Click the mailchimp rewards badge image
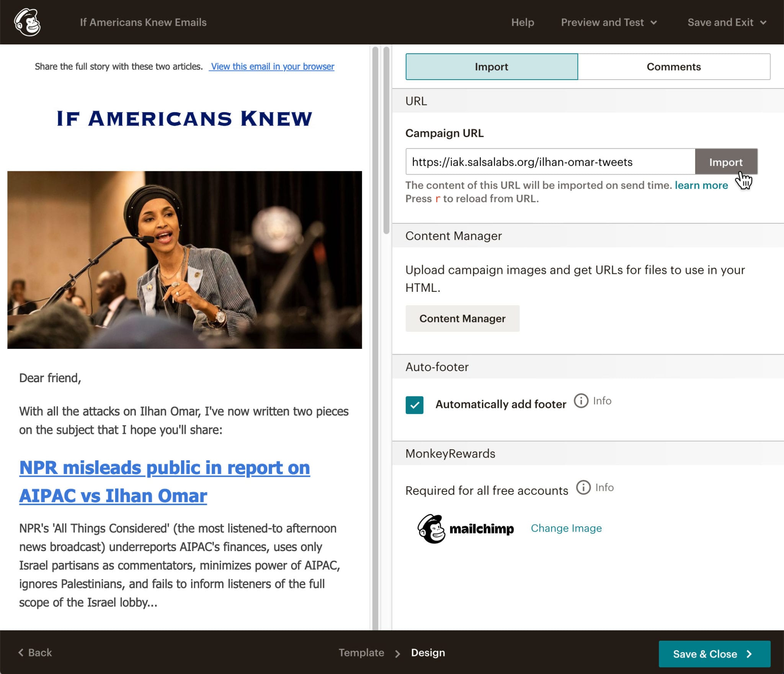This screenshot has width=784, height=674. pyautogui.click(x=465, y=528)
